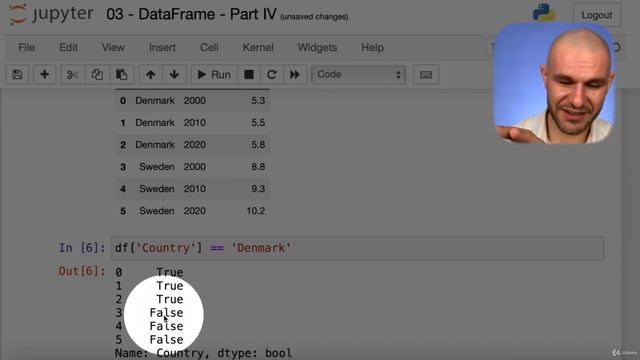Open the command palette keyboard icon
The image size is (640, 360).
[x=426, y=74]
